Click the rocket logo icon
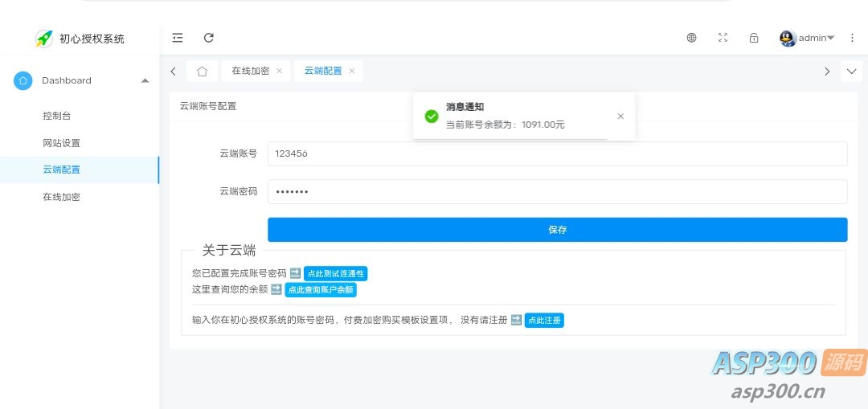The width and height of the screenshot is (868, 409). click(x=44, y=39)
